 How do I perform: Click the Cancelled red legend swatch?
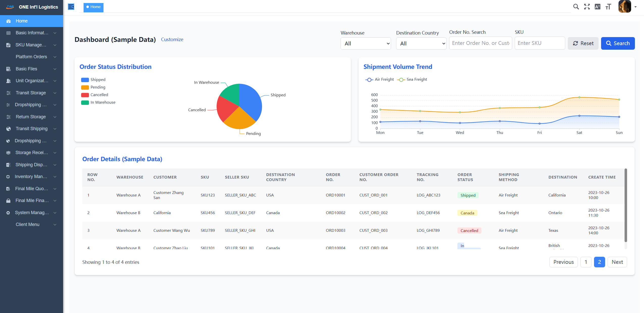[85, 95]
